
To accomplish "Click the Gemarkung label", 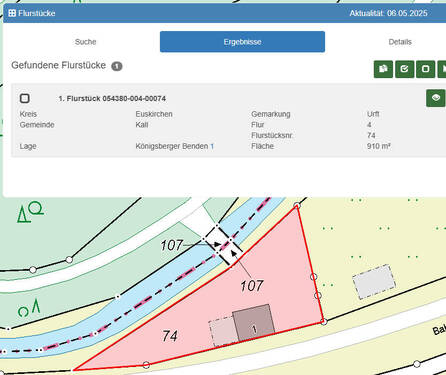I will coord(271,114).
